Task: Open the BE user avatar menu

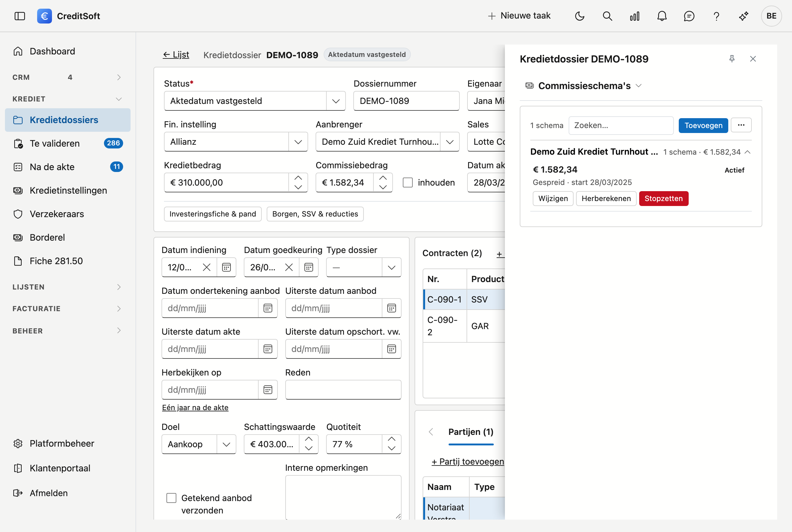Action: pyautogui.click(x=771, y=16)
